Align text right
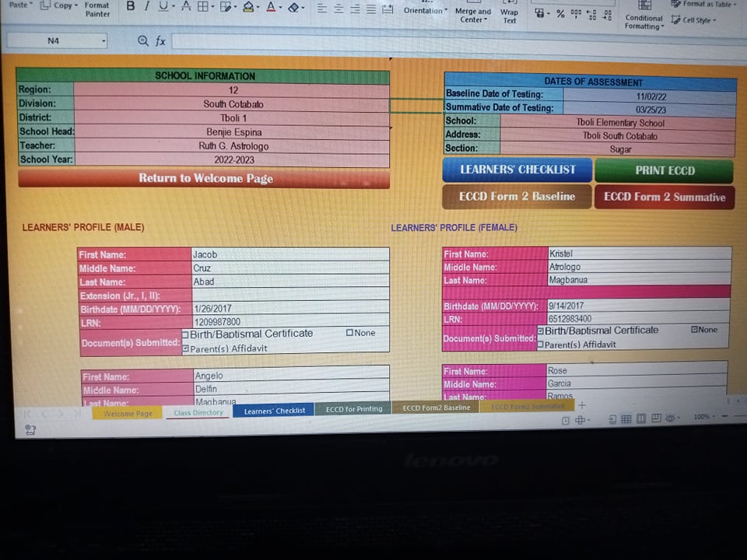This screenshot has height=560, width=747. coord(355,9)
